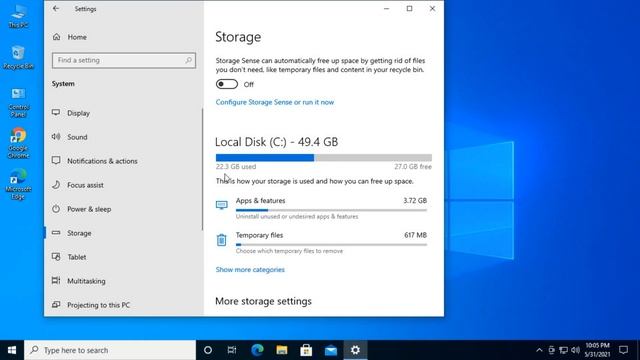This screenshot has height=360, width=640.
Task: Open Tablet settings
Action: [x=77, y=257]
